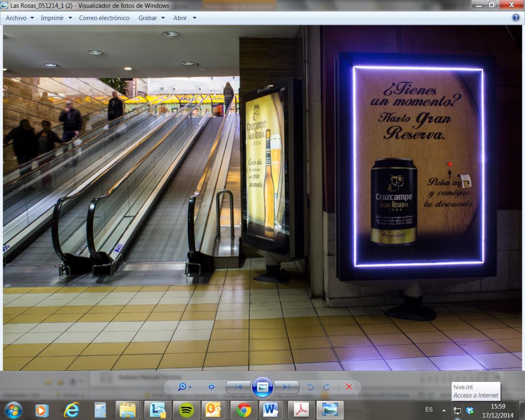525x420 pixels.
Task: Open the Lync icon on the taskbar
Action: tap(157, 410)
